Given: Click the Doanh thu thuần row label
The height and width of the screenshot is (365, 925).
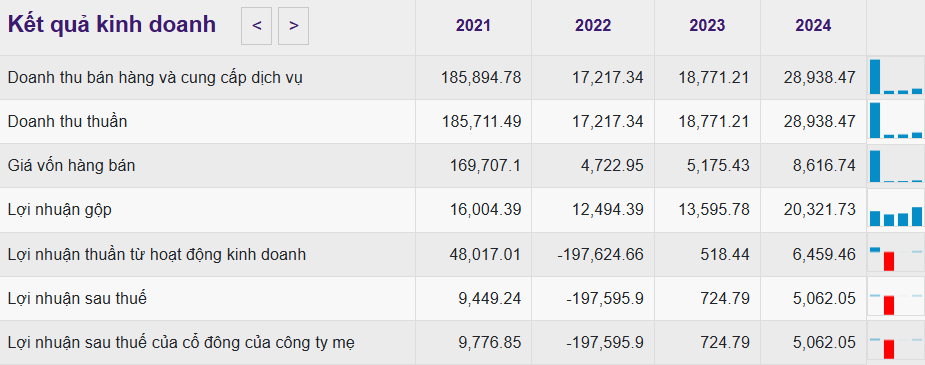Looking at the screenshot, I should pyautogui.click(x=67, y=121).
